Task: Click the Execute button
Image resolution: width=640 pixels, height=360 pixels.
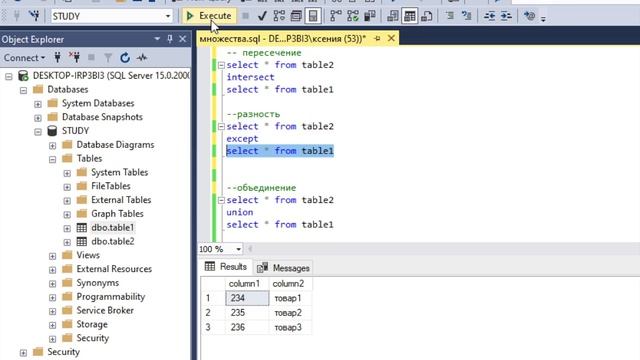Action: click(x=209, y=16)
